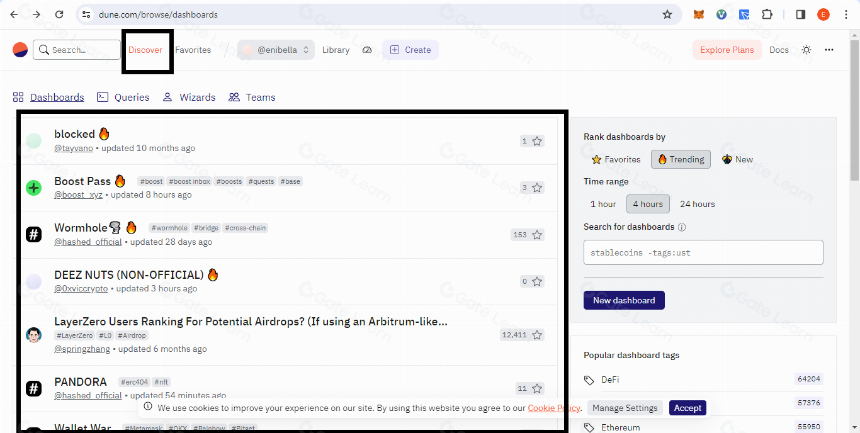Open the blue V extension icon
860x433 pixels.
722,15
